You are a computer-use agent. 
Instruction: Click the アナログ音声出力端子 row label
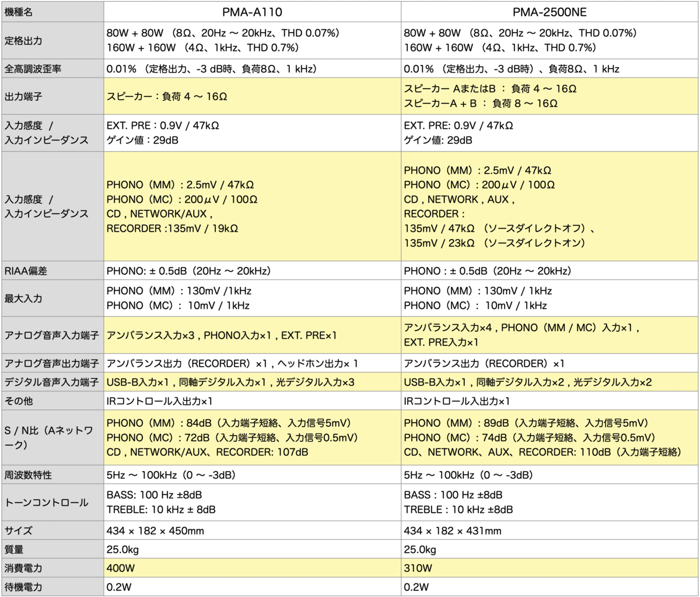[x=52, y=364]
